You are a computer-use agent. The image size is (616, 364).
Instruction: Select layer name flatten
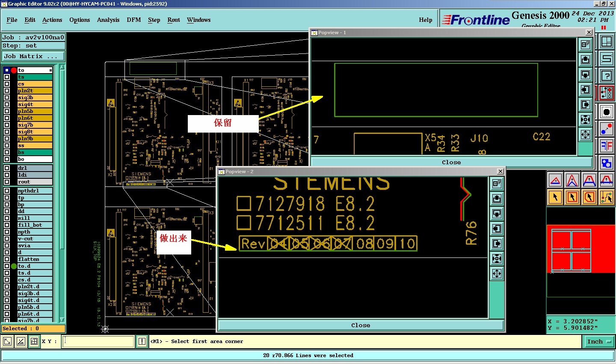coord(35,259)
